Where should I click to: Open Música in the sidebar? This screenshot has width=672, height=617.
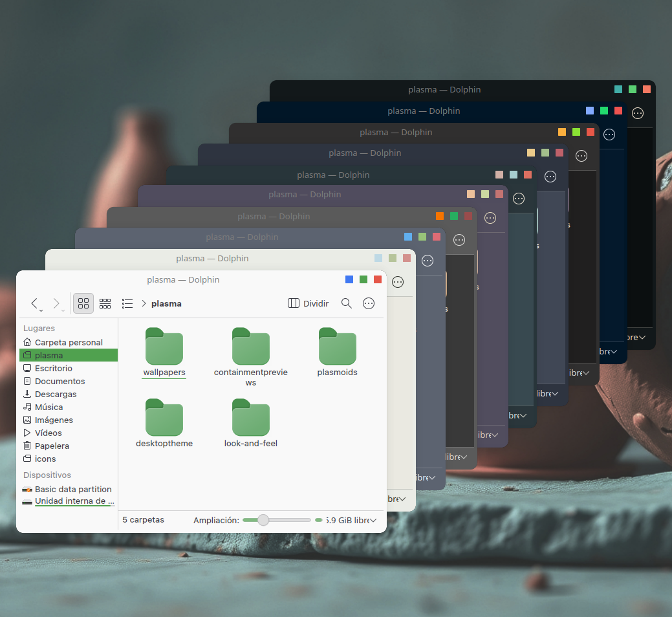pyautogui.click(x=69, y=407)
